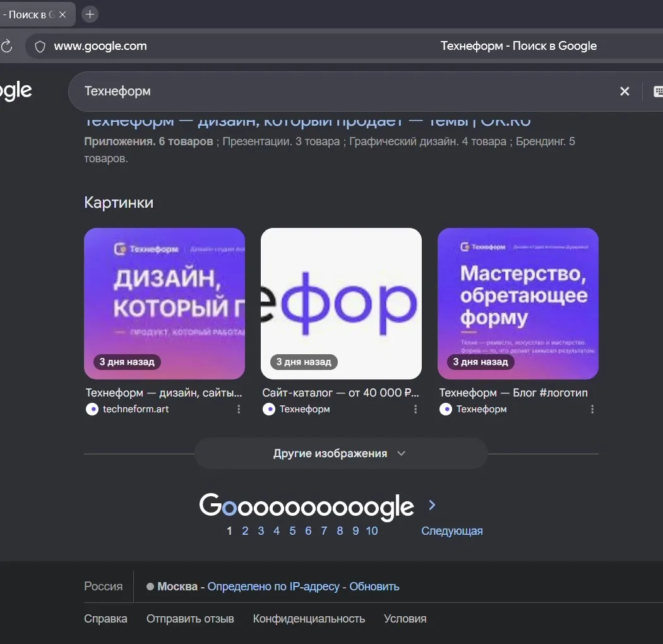
Task: Click Определено по IP-адресу link
Action: [273, 587]
